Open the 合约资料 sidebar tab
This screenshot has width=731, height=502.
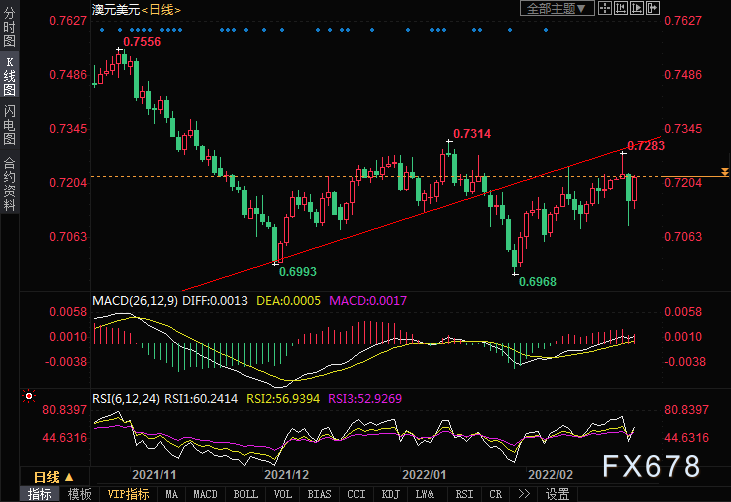click(x=9, y=184)
